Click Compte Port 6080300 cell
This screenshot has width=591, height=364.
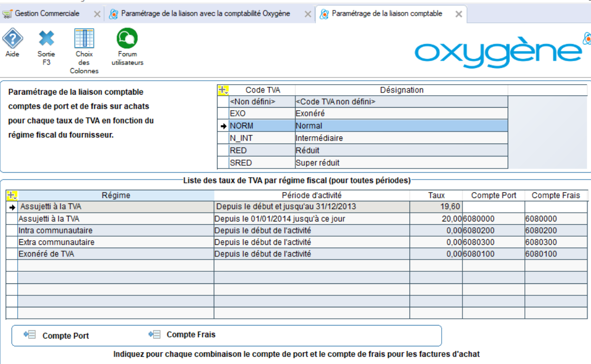click(493, 242)
